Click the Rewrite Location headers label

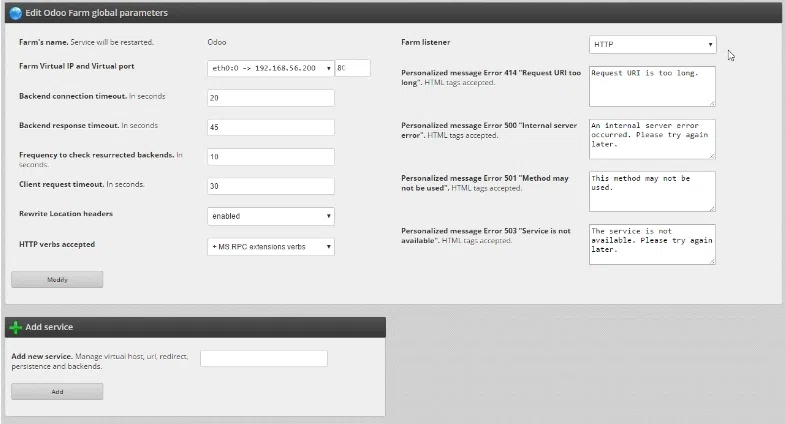pyautogui.click(x=66, y=214)
